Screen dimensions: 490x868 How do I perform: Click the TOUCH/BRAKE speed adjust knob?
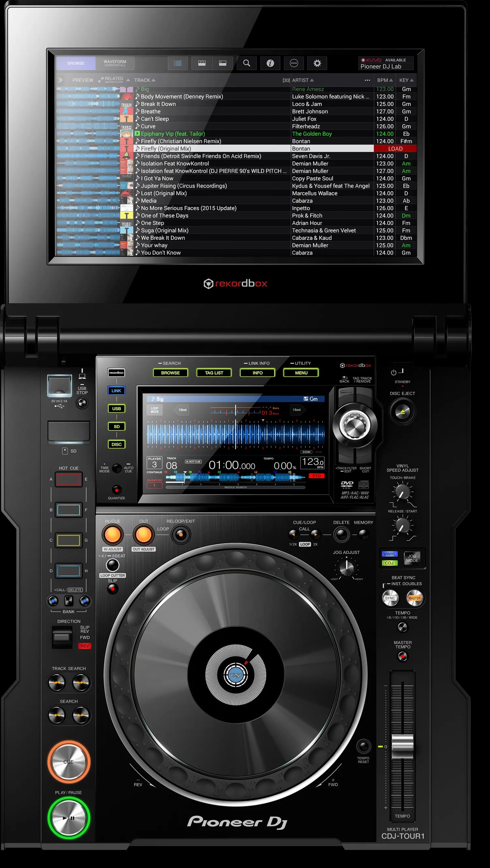[x=402, y=493]
